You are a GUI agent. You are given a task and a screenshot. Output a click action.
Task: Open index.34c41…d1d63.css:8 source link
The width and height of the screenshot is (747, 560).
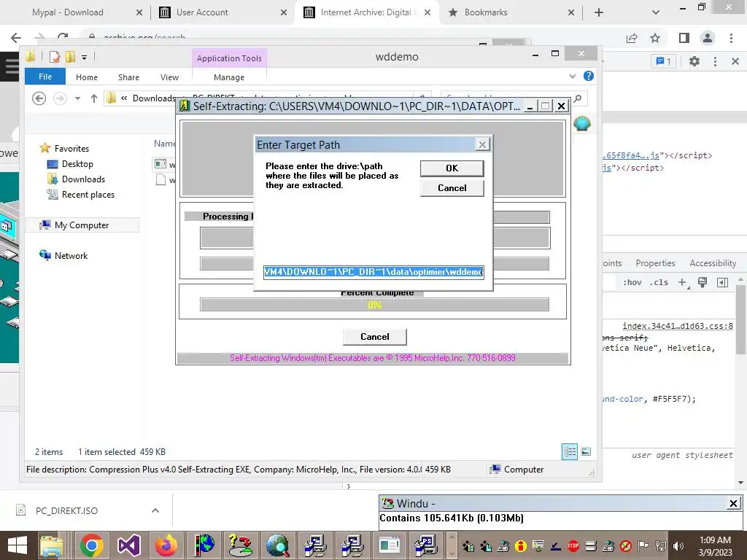pos(678,326)
